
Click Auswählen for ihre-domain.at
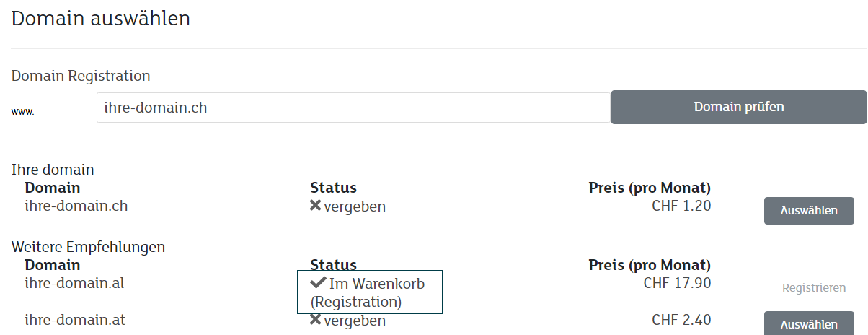[809, 324]
